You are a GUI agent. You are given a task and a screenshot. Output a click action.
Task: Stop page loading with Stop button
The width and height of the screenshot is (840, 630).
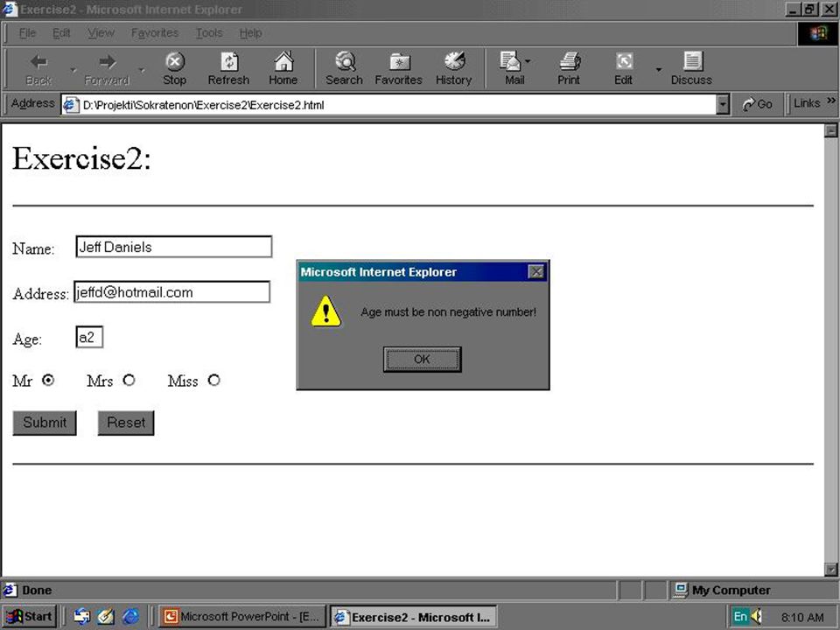pos(175,69)
